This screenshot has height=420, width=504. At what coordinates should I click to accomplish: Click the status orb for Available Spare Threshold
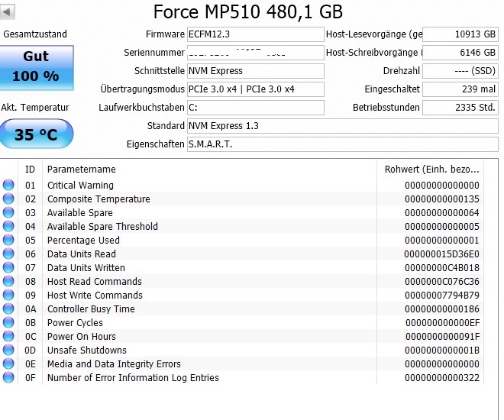click(8, 226)
